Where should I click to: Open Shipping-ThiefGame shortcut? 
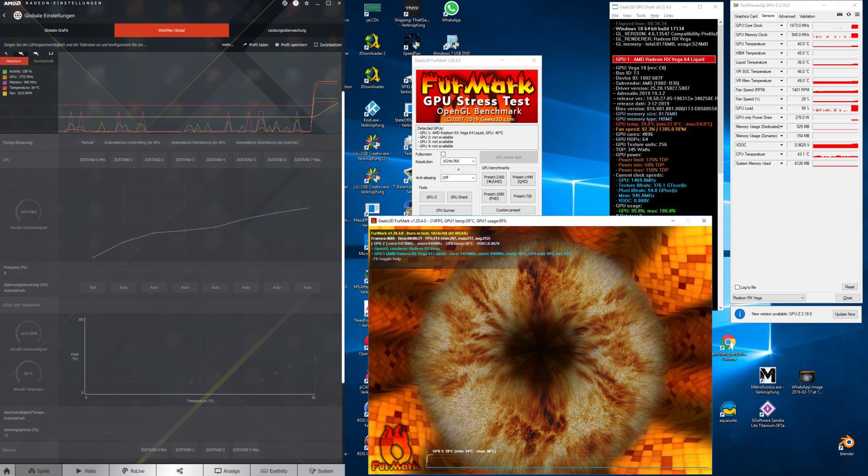[x=412, y=14]
